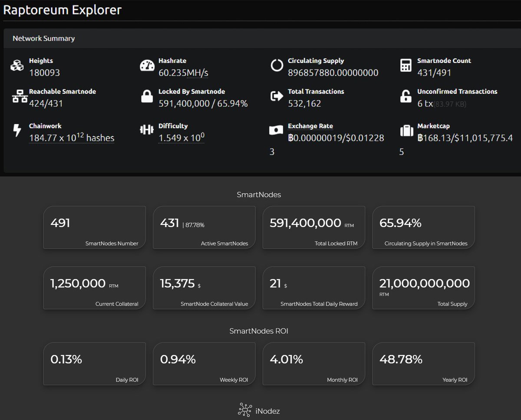Click the Daily ROI card

(x=94, y=364)
